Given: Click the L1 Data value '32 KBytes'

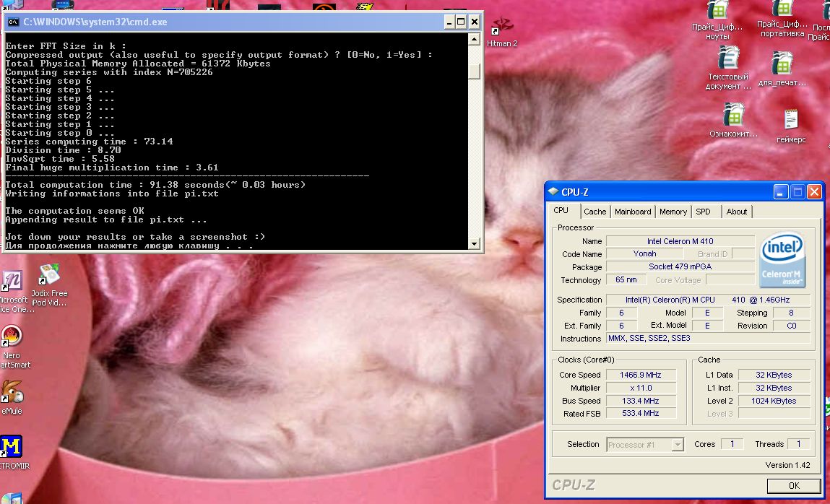Looking at the screenshot, I should pyautogui.click(x=774, y=375).
